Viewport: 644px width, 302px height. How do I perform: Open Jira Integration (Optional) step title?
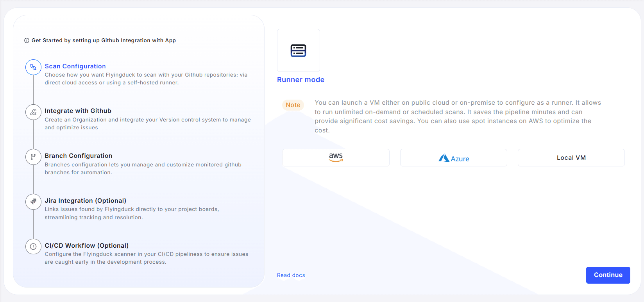coord(85,201)
